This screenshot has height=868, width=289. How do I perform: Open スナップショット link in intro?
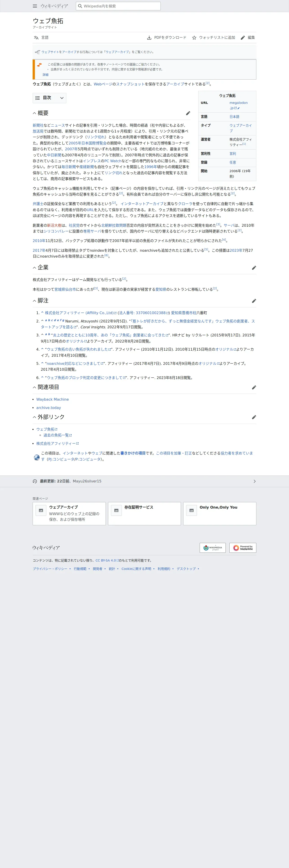131,84
